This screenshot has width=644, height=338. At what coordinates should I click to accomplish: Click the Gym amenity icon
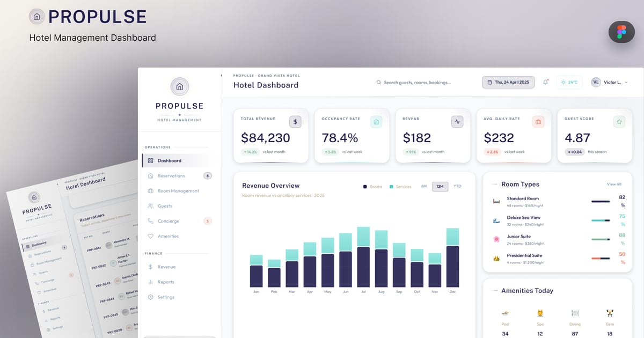[610, 313]
